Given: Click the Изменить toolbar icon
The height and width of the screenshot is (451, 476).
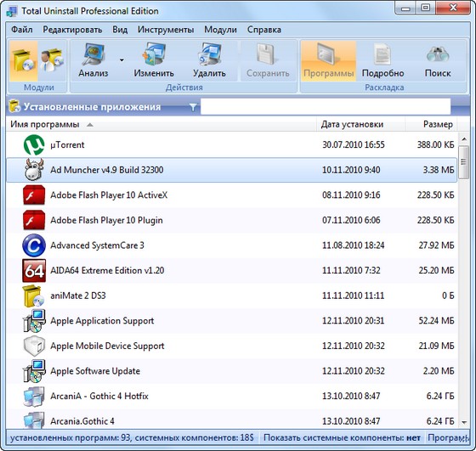Looking at the screenshot, I should pos(154,54).
